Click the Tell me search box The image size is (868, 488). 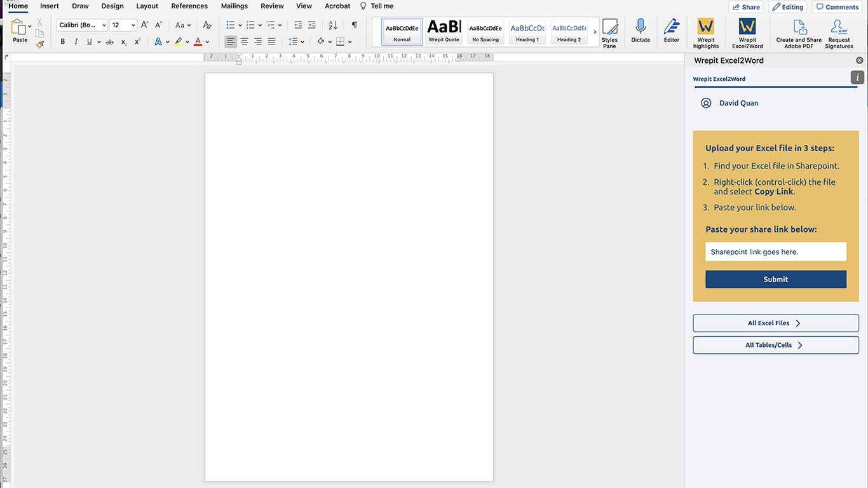coord(377,6)
